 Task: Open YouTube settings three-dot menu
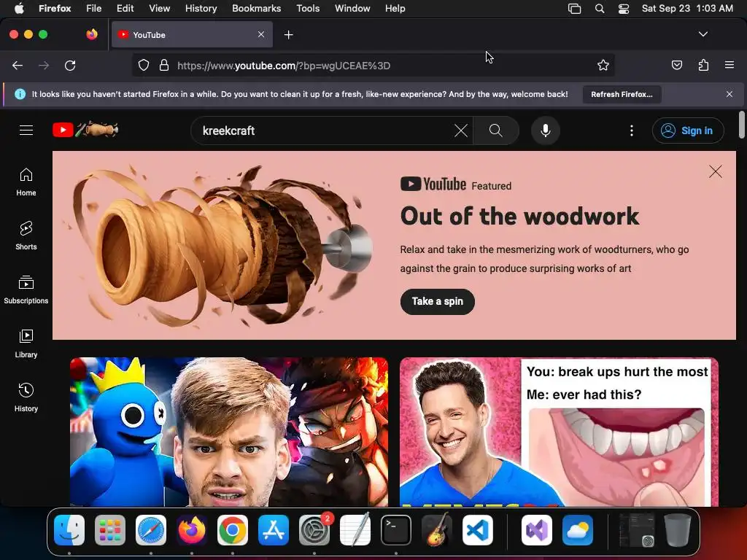tap(632, 131)
